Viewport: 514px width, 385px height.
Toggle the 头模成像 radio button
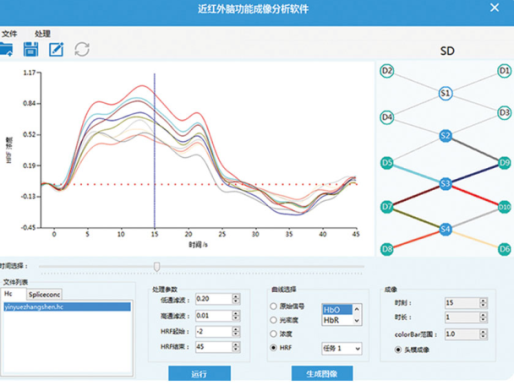pos(398,350)
